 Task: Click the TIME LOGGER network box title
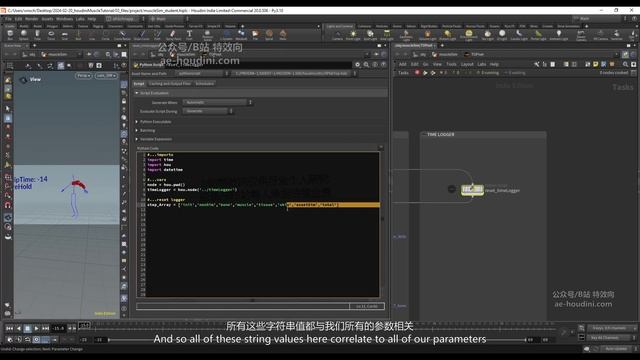coord(440,134)
